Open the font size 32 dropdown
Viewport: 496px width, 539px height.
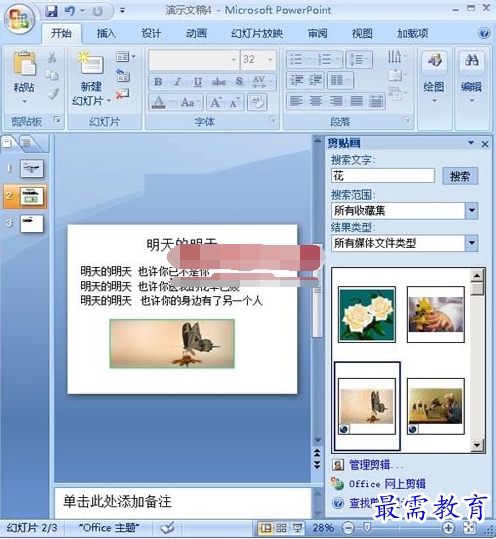point(270,59)
